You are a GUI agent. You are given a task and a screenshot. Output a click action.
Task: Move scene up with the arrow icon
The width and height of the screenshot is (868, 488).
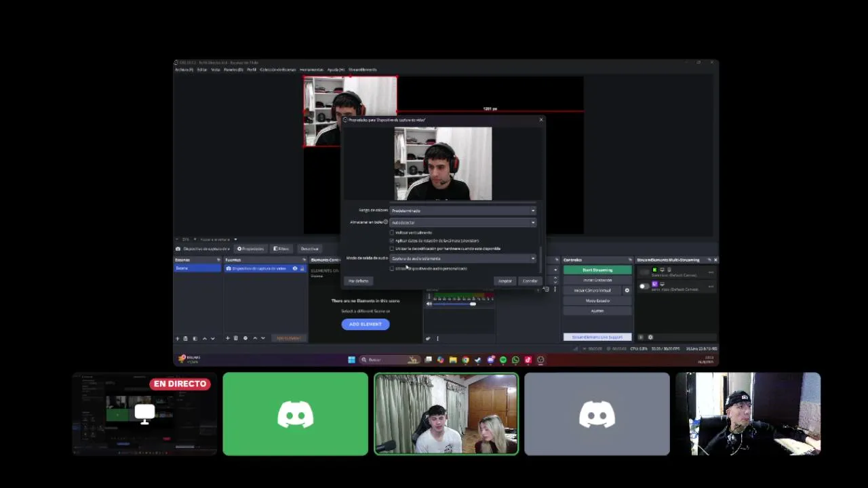tap(204, 338)
